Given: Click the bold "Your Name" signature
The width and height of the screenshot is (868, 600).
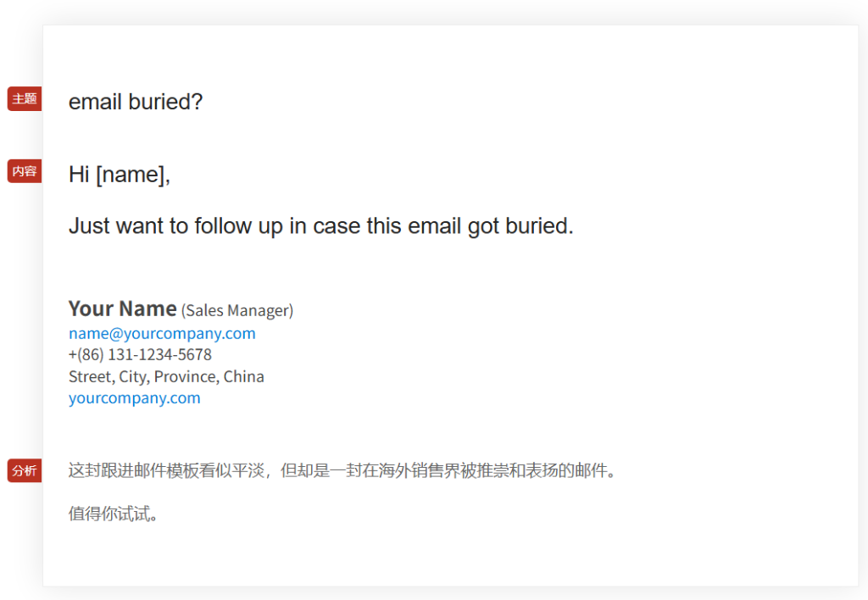Looking at the screenshot, I should coord(122,308).
